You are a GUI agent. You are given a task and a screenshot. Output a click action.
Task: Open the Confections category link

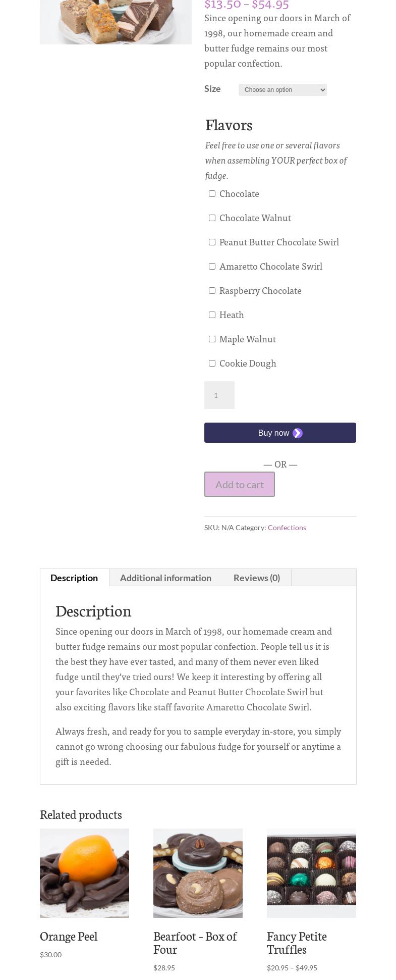coord(287,528)
